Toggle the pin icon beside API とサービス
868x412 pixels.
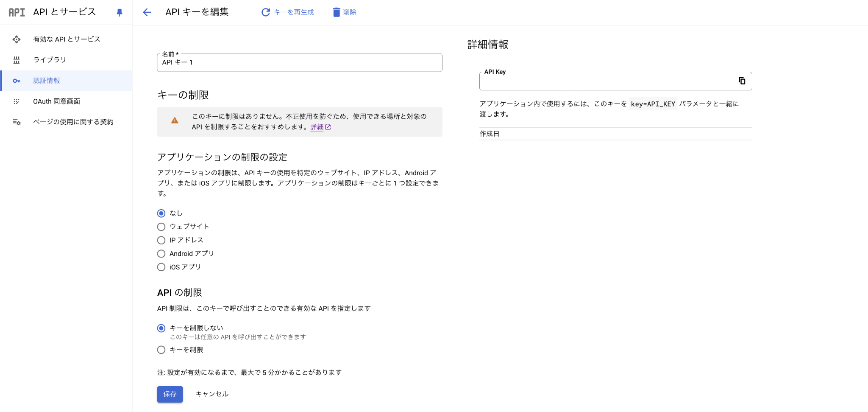120,13
